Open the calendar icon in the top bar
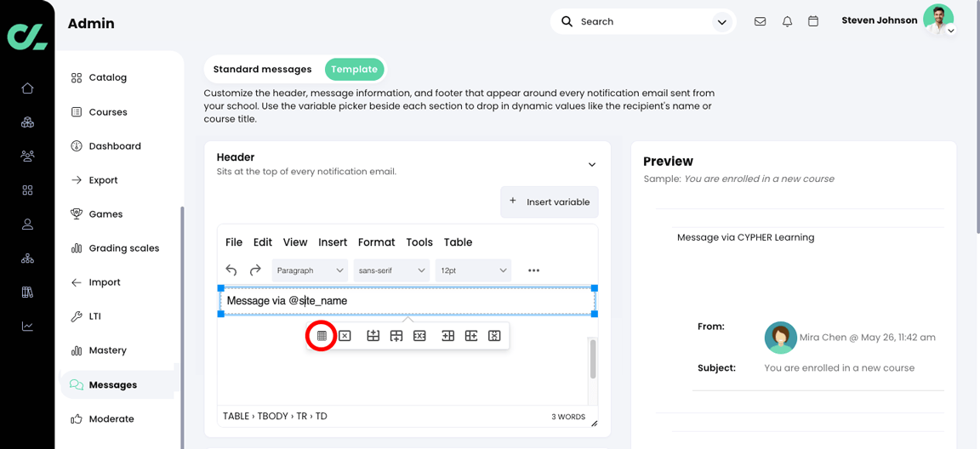The width and height of the screenshot is (980, 449). coord(813,21)
